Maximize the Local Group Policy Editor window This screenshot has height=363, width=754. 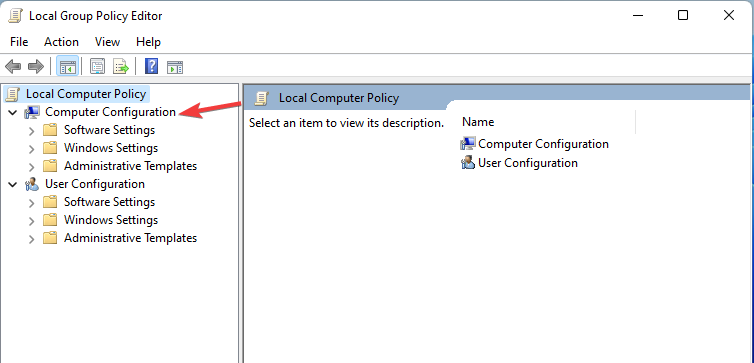(683, 15)
